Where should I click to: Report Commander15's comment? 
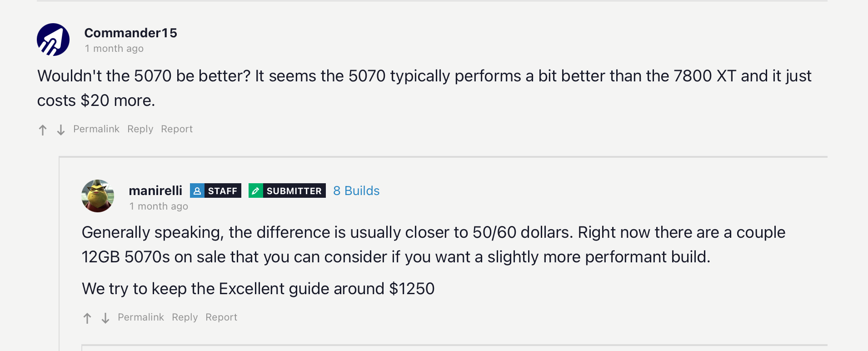click(176, 129)
